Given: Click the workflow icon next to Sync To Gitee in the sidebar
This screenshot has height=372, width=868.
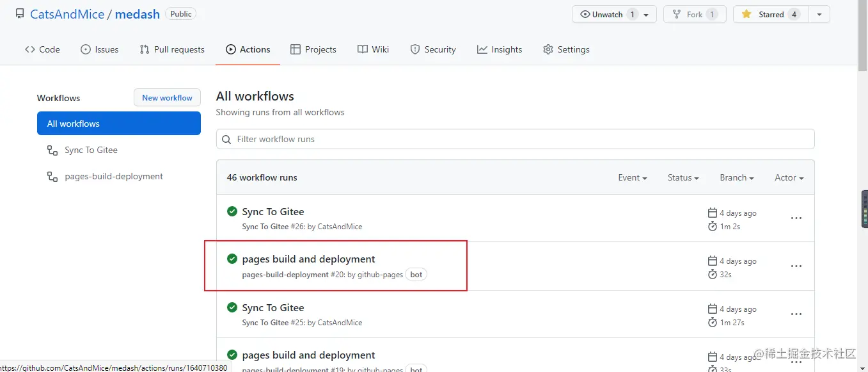Looking at the screenshot, I should pyautogui.click(x=52, y=150).
